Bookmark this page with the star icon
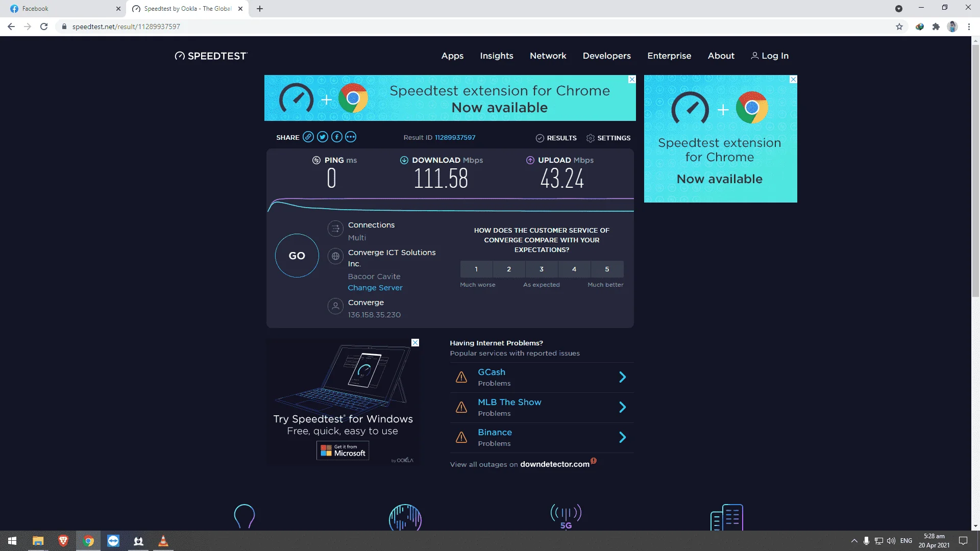 pos(899,27)
